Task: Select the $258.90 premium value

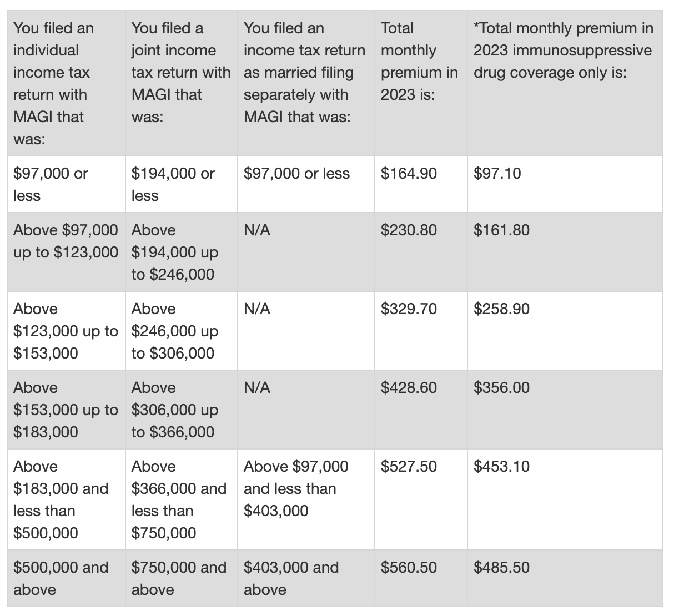Action: coord(501,309)
